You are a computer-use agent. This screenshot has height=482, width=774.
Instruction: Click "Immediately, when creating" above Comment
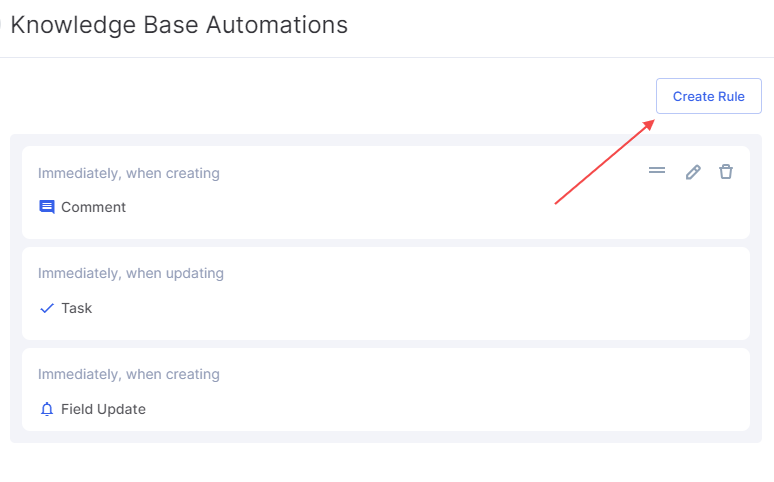click(x=129, y=173)
